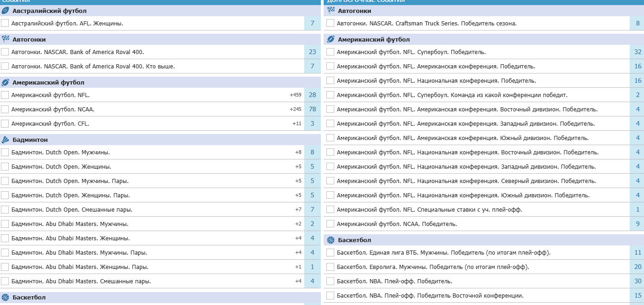Click the racing flag icon in right Автогонки header
Image resolution: width=644 pixels, height=305 pixels.
(x=331, y=11)
